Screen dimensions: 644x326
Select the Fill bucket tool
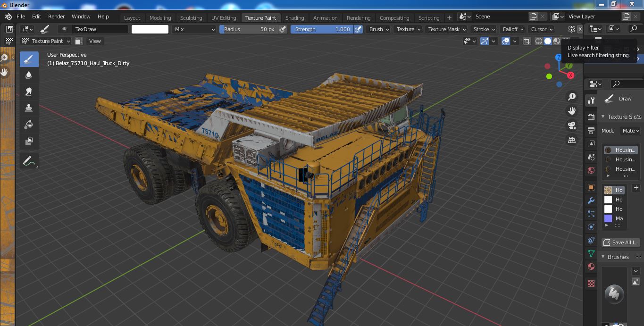point(29,125)
